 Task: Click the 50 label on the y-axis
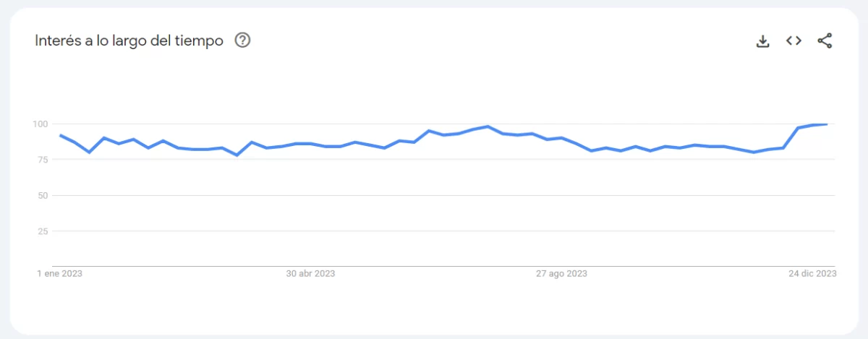pyautogui.click(x=42, y=196)
